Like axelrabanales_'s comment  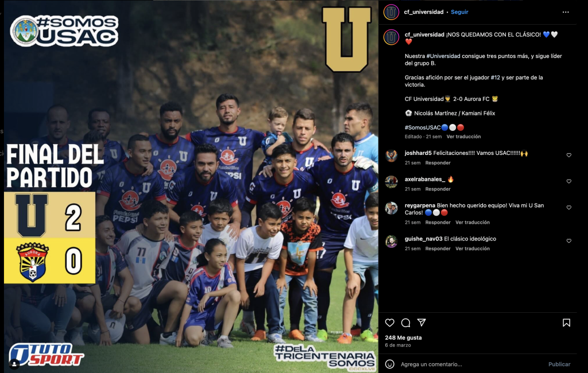click(x=569, y=181)
